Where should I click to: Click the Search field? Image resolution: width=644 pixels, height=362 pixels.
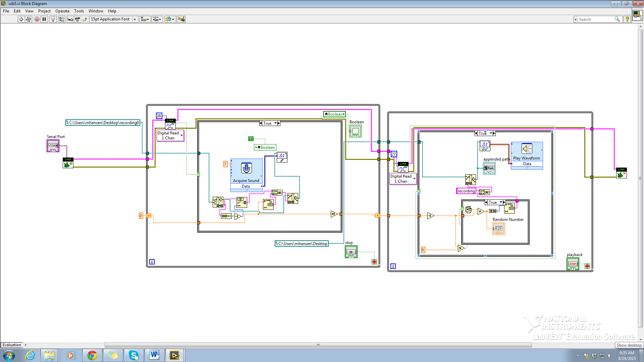(x=597, y=19)
